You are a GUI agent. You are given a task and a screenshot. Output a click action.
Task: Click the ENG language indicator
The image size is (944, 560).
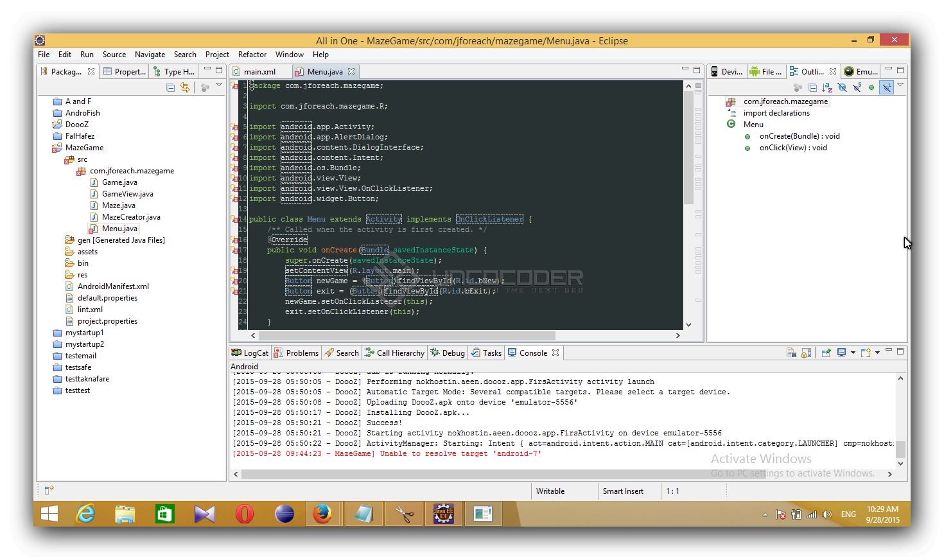pos(848,514)
